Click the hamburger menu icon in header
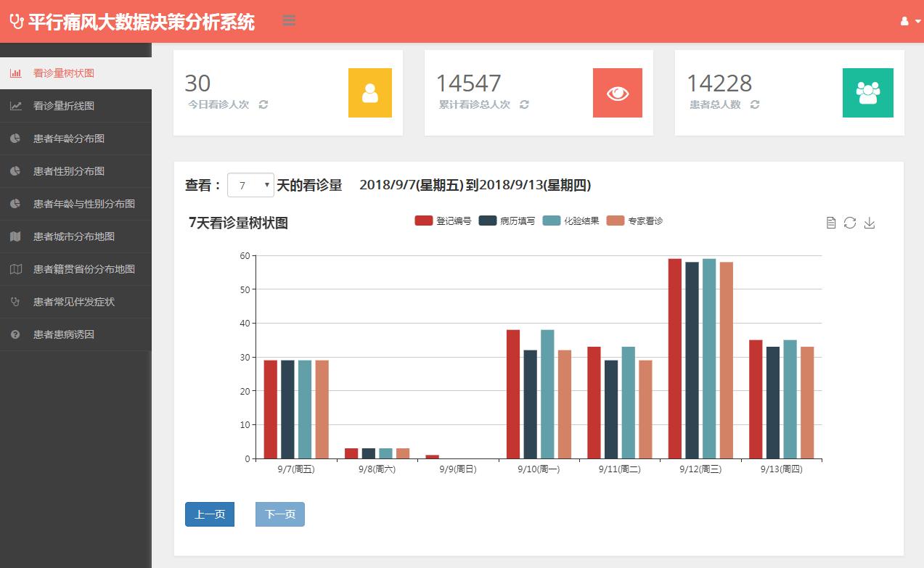 (289, 21)
